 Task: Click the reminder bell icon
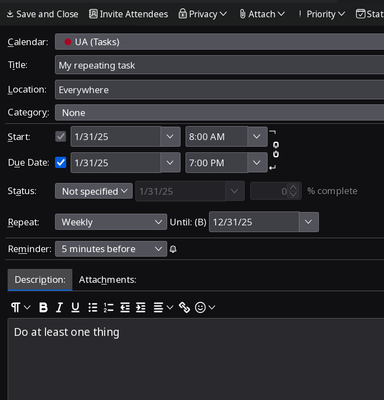click(173, 249)
